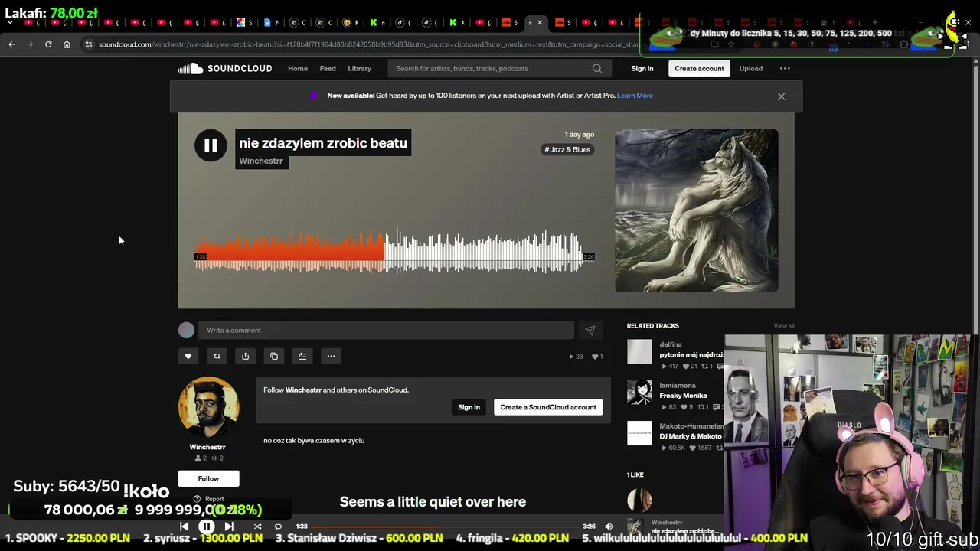This screenshot has width=980, height=551.
Task: Add track to Next Up queue icon
Action: click(x=302, y=356)
